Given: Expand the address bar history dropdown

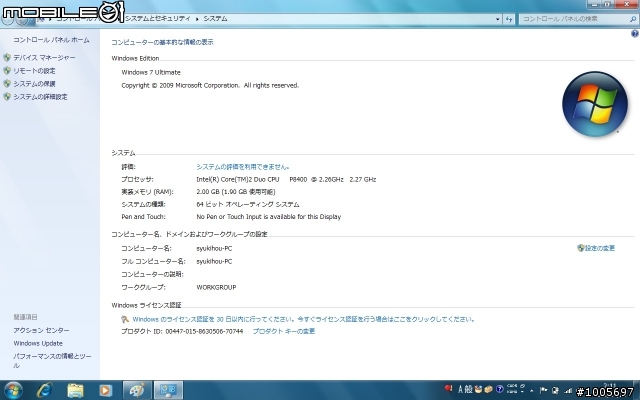Looking at the screenshot, I should point(498,19).
